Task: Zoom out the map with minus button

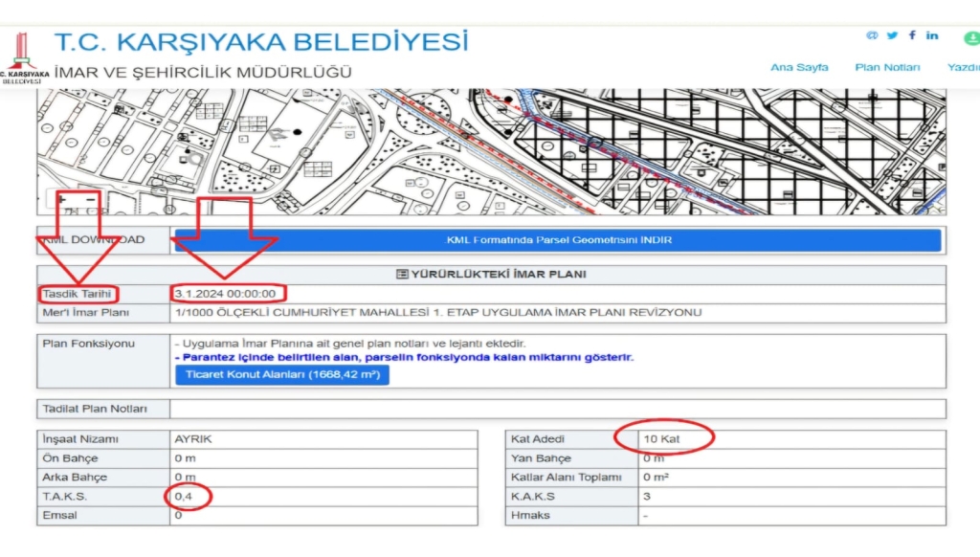Action: pyautogui.click(x=91, y=198)
